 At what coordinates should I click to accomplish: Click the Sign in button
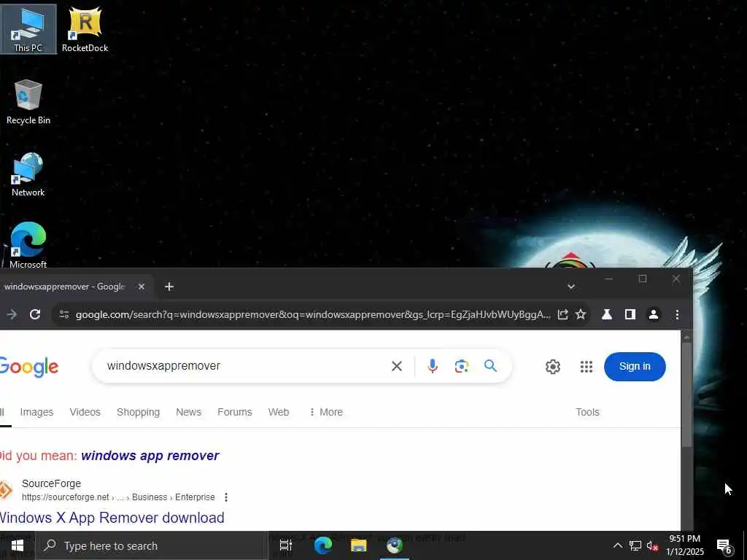click(635, 367)
